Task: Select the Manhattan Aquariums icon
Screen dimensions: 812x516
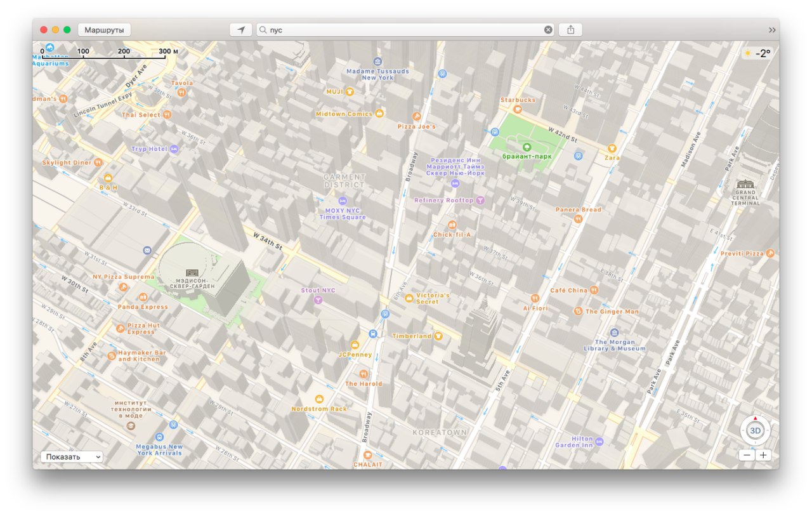Action: [x=49, y=48]
